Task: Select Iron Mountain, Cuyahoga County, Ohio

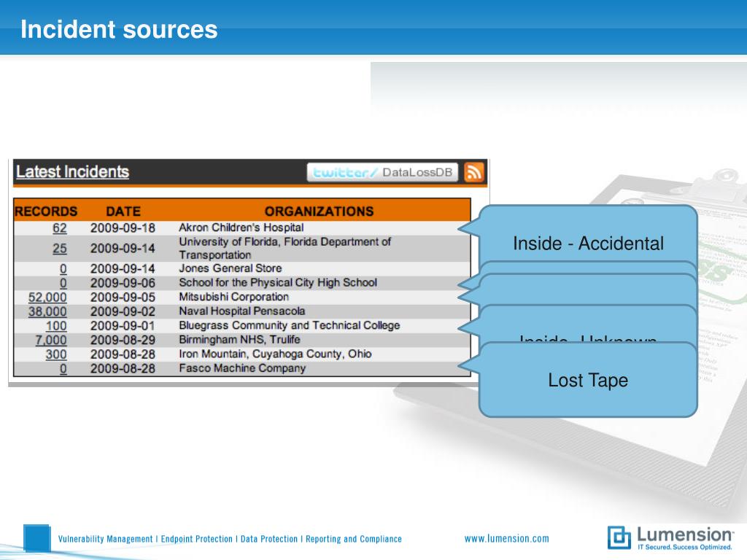Action: click(x=275, y=354)
